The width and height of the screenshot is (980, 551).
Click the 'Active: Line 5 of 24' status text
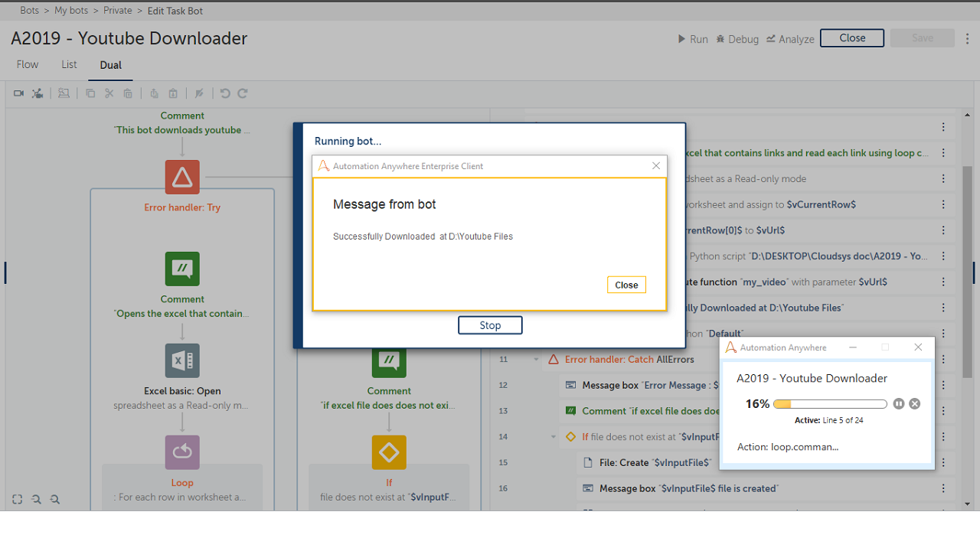[x=829, y=420]
